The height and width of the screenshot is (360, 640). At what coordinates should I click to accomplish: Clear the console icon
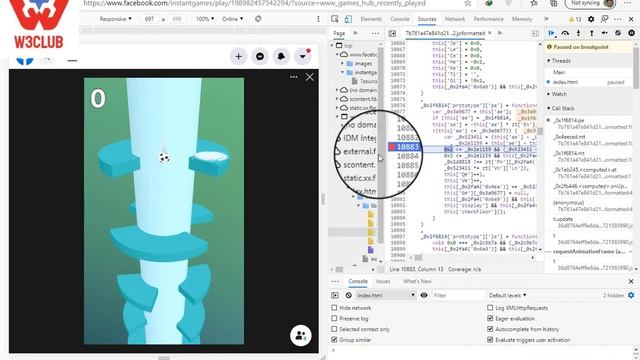(x=348, y=295)
